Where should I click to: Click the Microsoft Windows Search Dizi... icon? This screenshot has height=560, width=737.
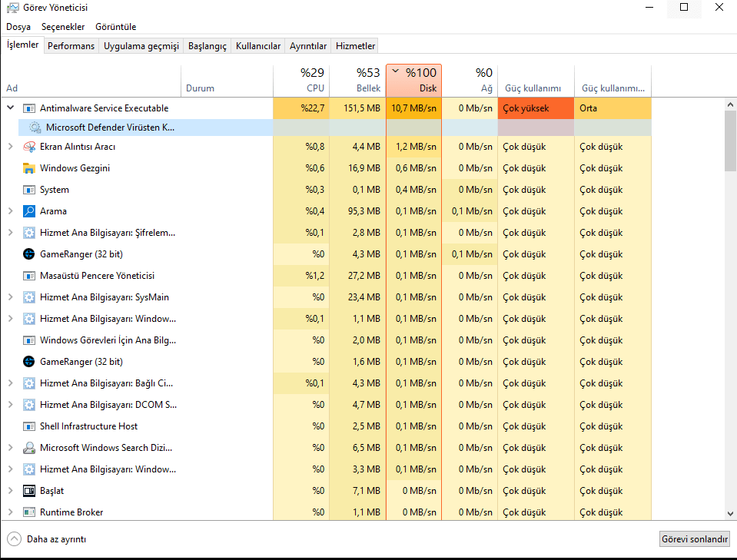[x=29, y=448]
